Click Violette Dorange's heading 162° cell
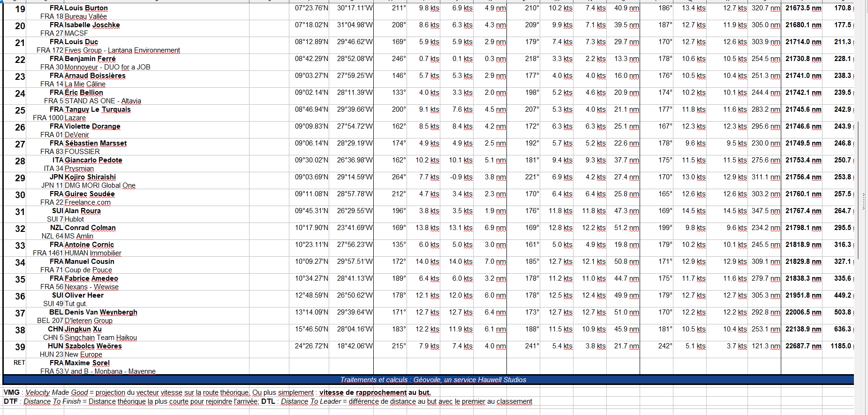 point(399,126)
